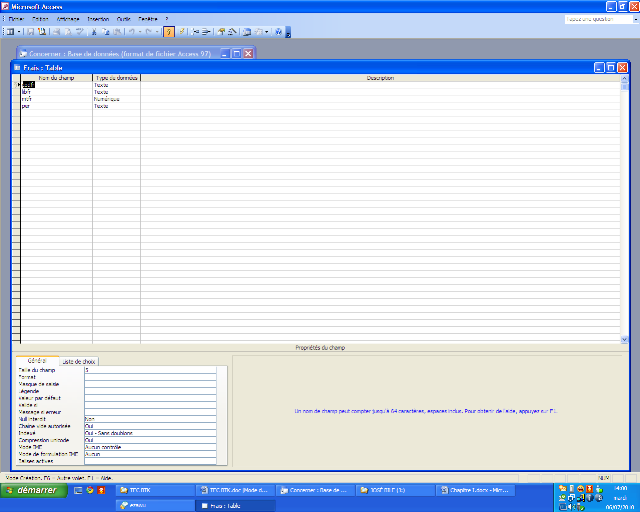
Task: Open the Indexes dialog icon
Action: click(x=182, y=32)
